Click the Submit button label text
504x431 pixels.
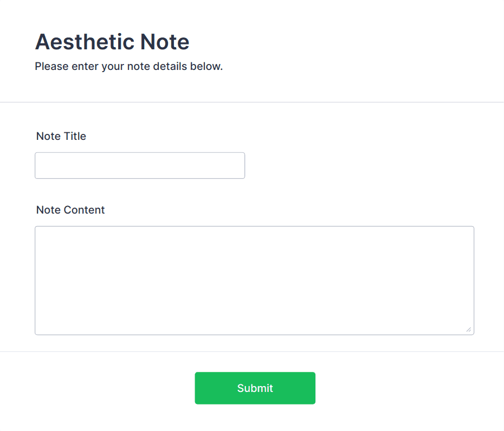click(255, 388)
